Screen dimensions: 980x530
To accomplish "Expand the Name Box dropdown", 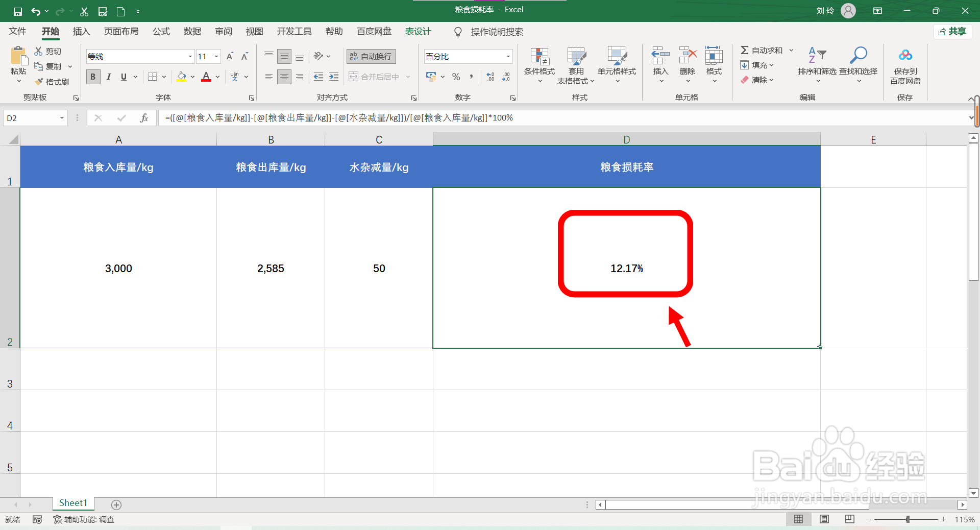I will tap(62, 118).
